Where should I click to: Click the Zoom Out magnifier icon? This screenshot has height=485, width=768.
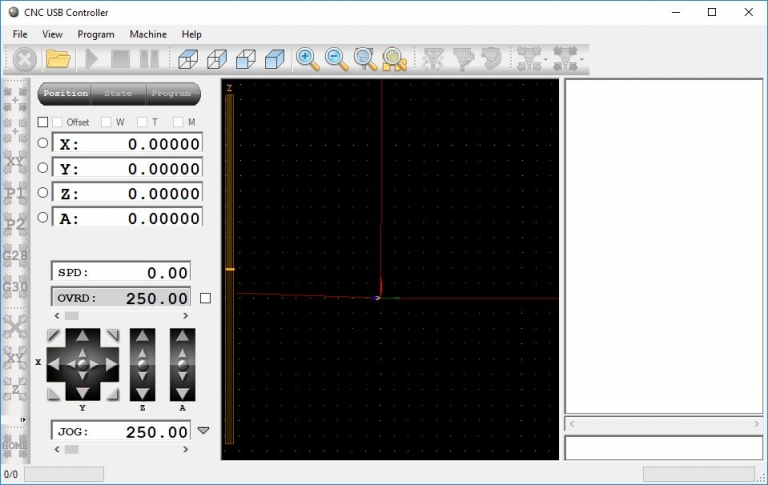(336, 59)
